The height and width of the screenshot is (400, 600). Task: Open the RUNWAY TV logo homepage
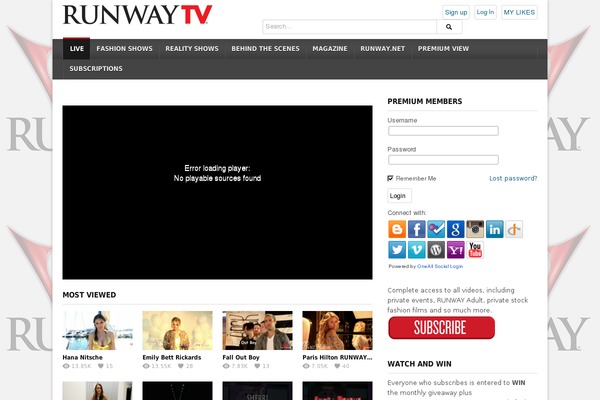click(x=137, y=15)
